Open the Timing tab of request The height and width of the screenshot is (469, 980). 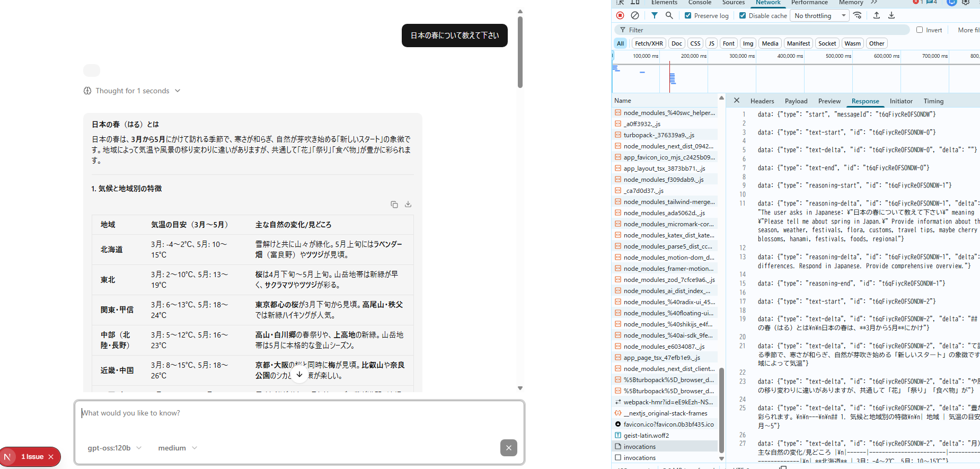pos(933,101)
